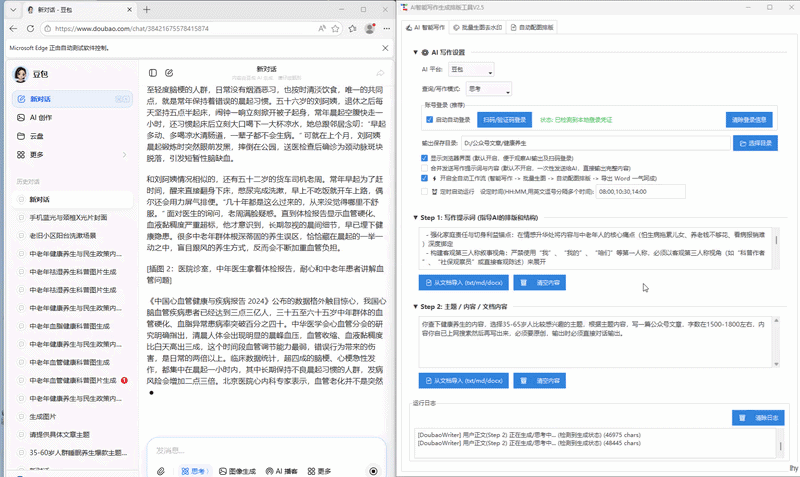
Task: Click into the Step 2 content text area
Action: click(595, 342)
